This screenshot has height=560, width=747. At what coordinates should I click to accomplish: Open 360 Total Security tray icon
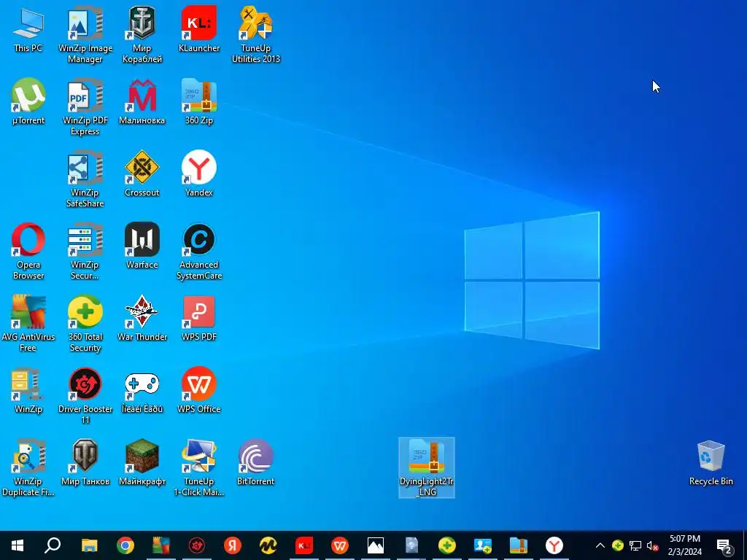tap(617, 545)
